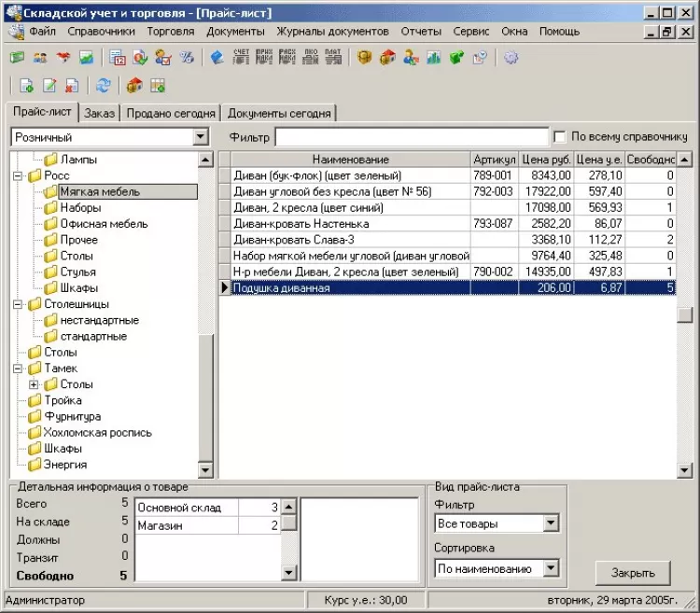Refresh the list with blue arrows icon
The image size is (700, 613).
point(103,85)
